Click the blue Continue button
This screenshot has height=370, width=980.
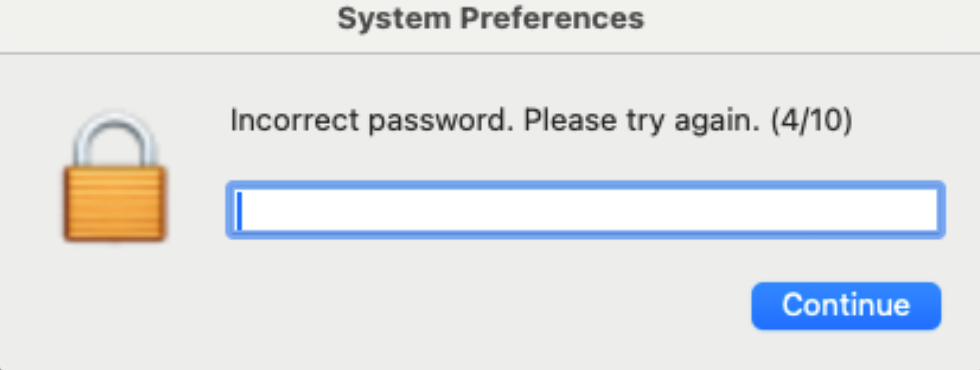(x=846, y=305)
